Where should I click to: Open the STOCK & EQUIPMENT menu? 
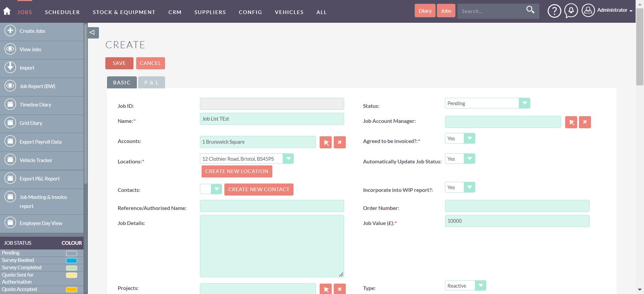pyautogui.click(x=124, y=12)
